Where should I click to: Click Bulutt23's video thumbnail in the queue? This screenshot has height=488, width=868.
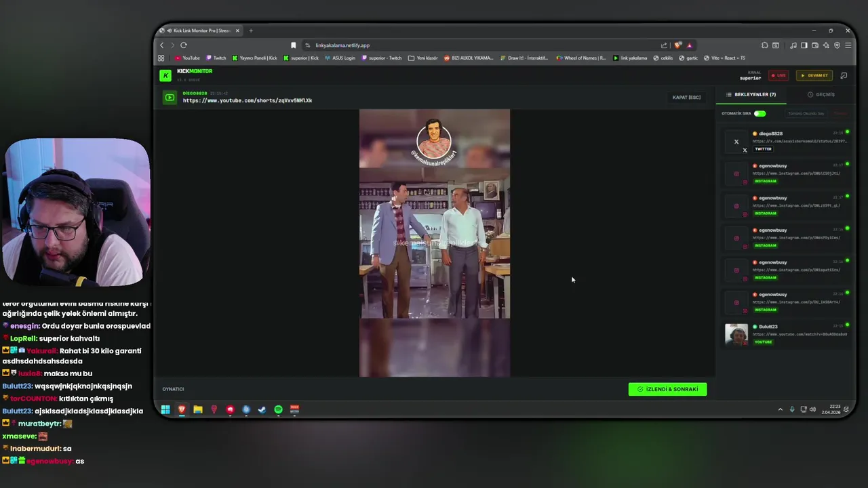tap(736, 334)
